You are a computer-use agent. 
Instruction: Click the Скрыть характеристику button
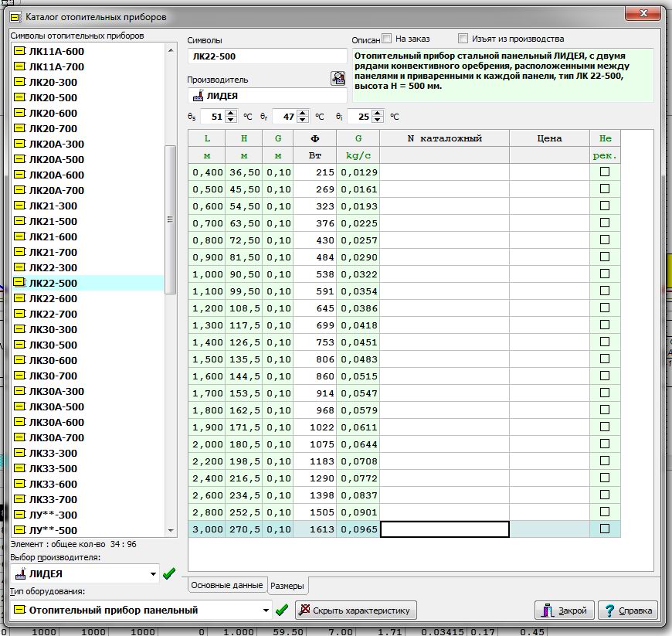(x=356, y=610)
